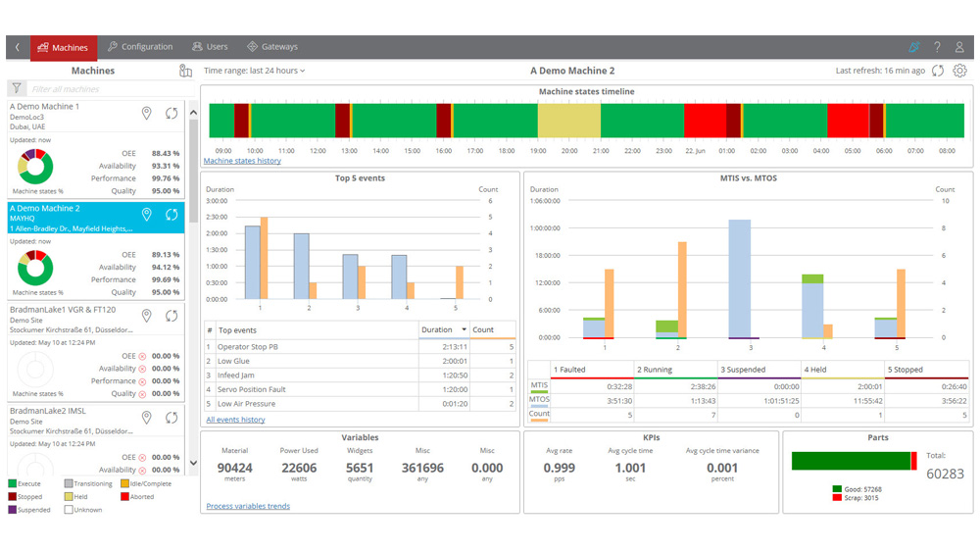Screen dimensions: 980x551
Task: Open the user profile icon
Action: click(959, 47)
